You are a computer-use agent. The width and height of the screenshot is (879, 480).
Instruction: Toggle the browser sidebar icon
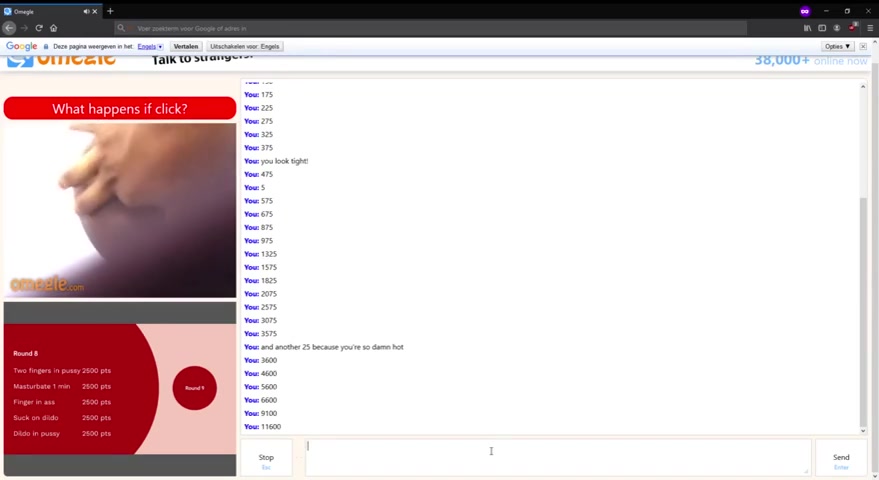(822, 28)
